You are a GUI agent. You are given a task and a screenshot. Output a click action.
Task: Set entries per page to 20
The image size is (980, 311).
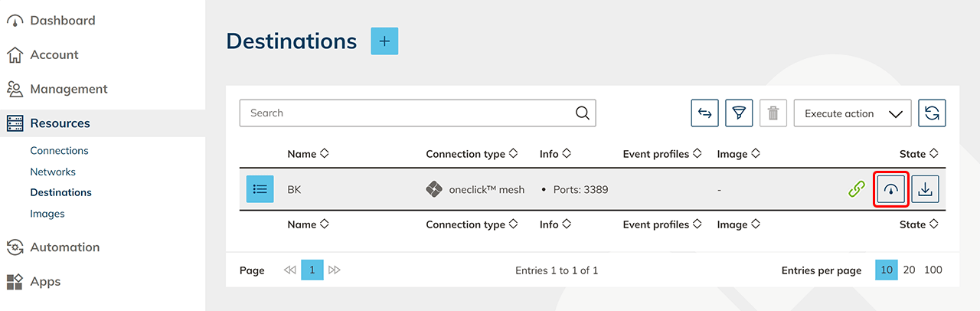[x=909, y=270]
